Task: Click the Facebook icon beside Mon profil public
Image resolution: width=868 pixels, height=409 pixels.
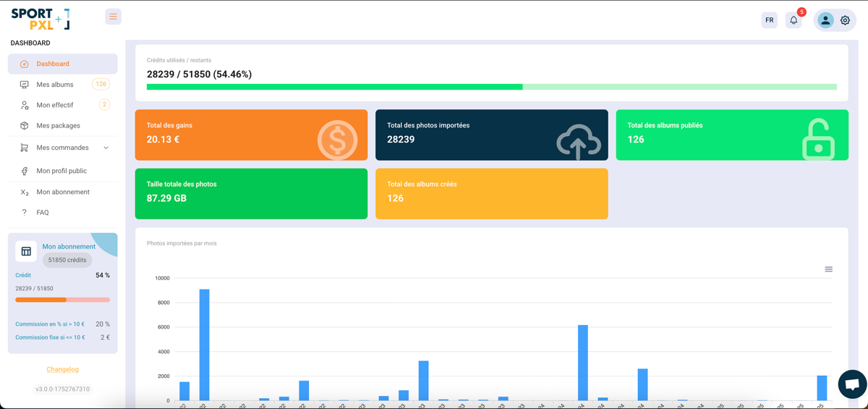Action: pyautogui.click(x=25, y=171)
